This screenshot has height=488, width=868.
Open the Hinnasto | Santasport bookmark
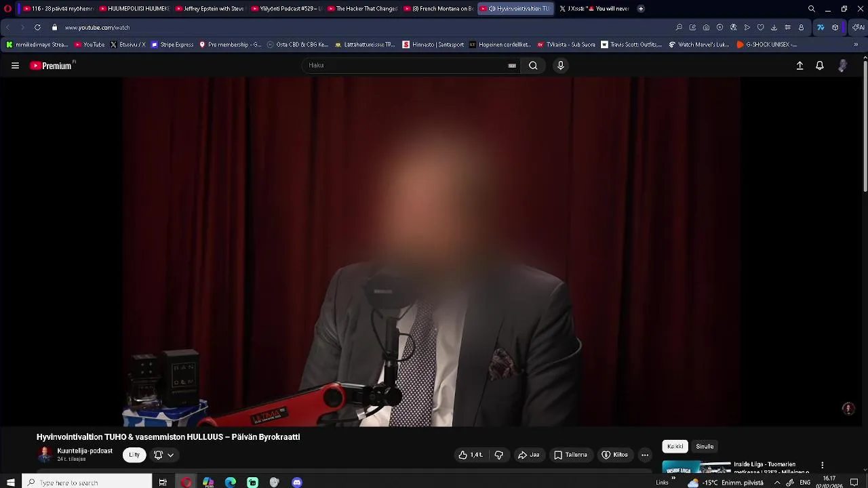tap(433, 45)
